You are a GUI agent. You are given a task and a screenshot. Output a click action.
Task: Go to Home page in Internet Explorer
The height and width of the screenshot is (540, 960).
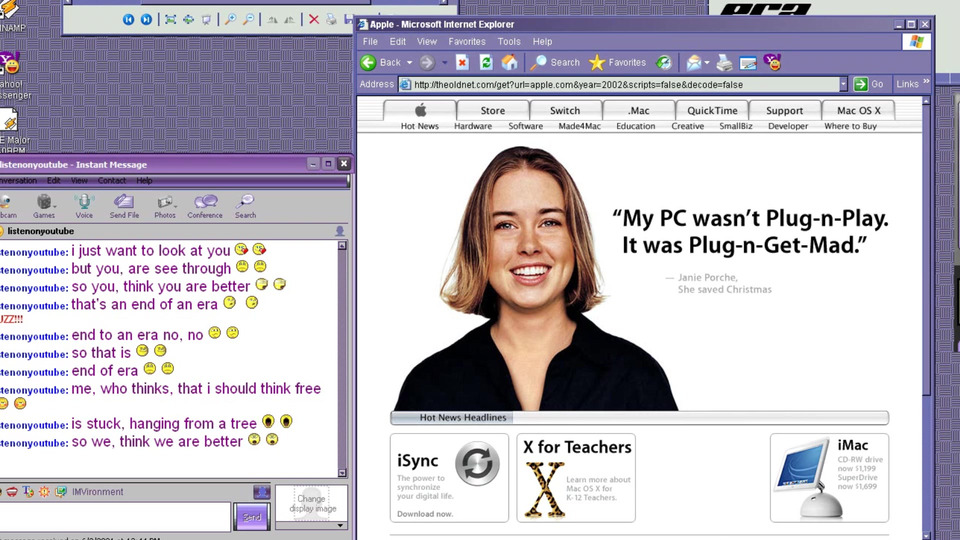pos(509,62)
